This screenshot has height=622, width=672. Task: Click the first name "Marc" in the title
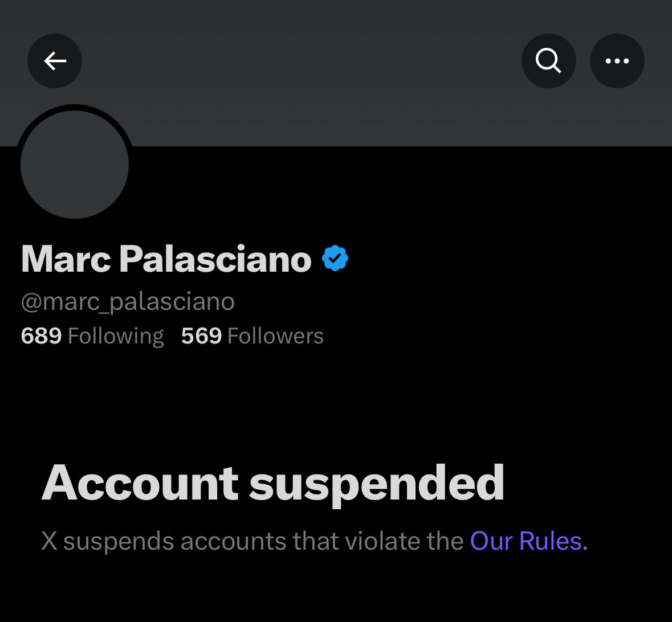pos(66,259)
